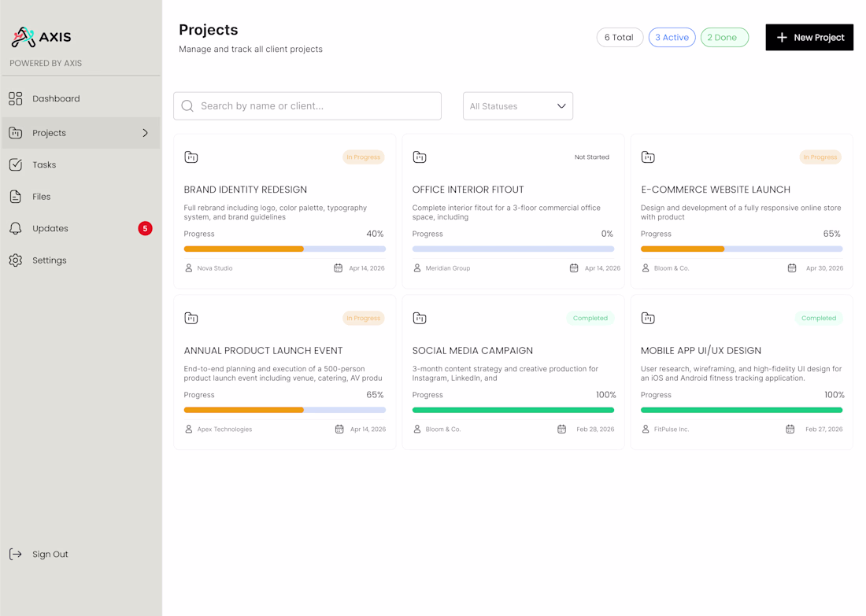Open the Social Media Campaign project title
The width and height of the screenshot is (866, 616).
click(x=472, y=351)
